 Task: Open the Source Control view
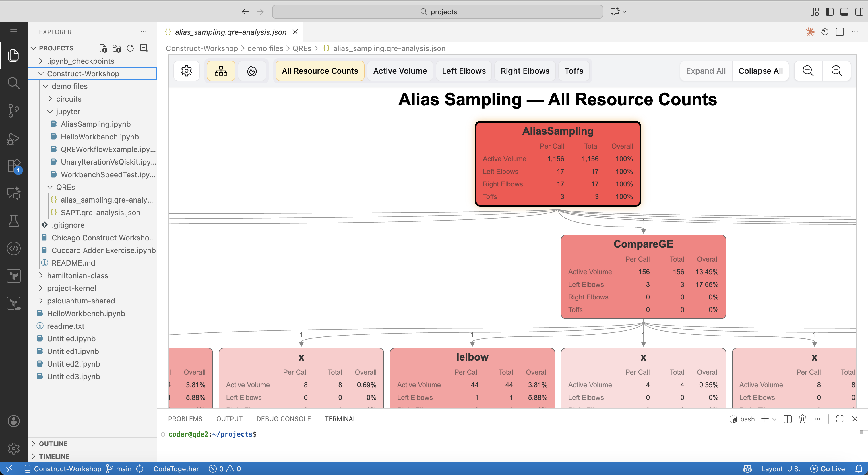(13, 111)
